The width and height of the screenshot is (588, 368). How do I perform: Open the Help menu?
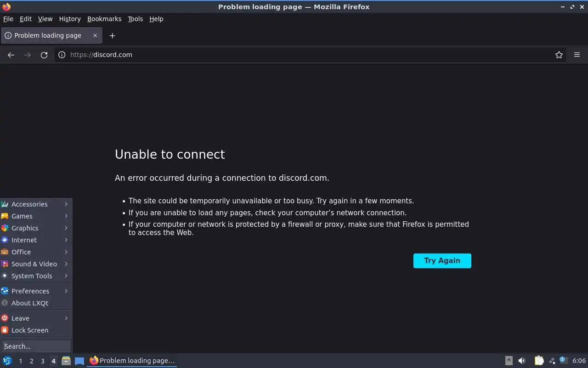(x=156, y=19)
